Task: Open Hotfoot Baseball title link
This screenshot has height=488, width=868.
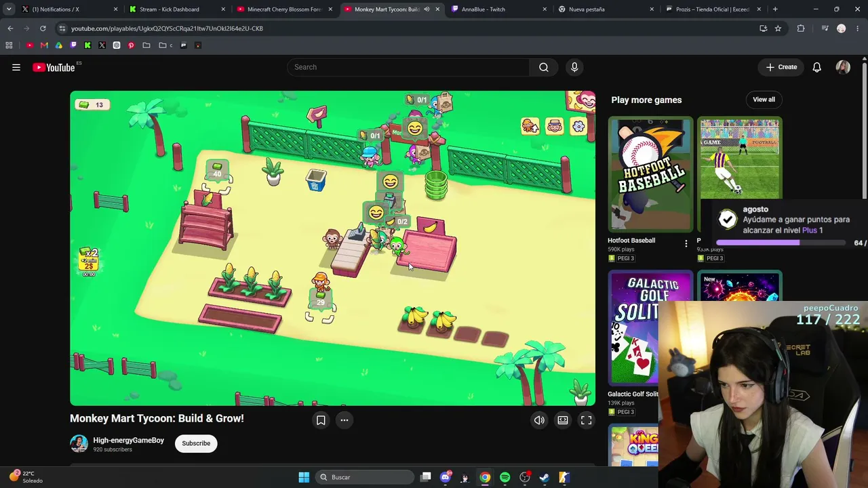Action: tap(631, 241)
